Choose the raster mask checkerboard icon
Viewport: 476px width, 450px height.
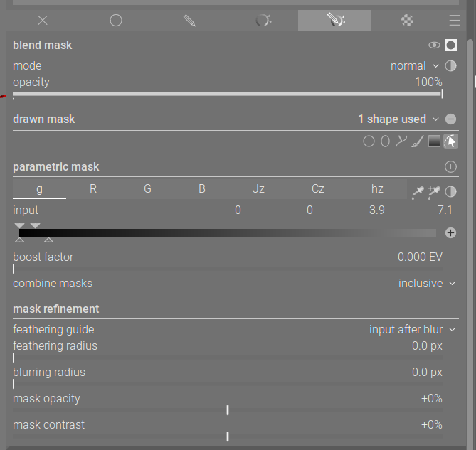point(407,21)
